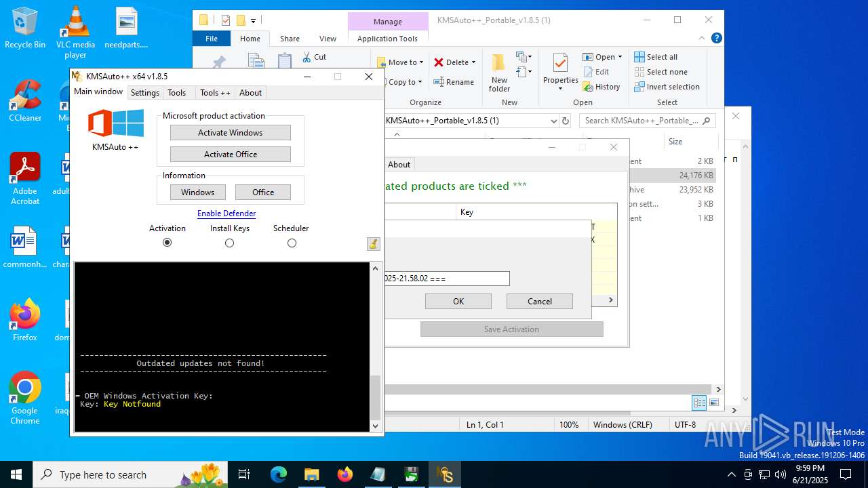The width and height of the screenshot is (868, 488).
Task: Open Microsoft Edge from the taskbar
Action: click(279, 474)
